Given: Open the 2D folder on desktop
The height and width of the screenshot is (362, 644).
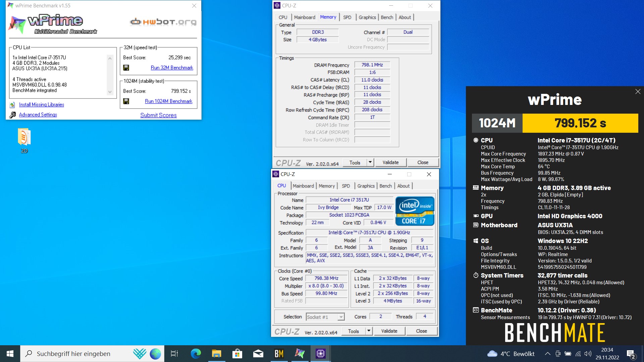Looking at the screenshot, I should [24, 141].
